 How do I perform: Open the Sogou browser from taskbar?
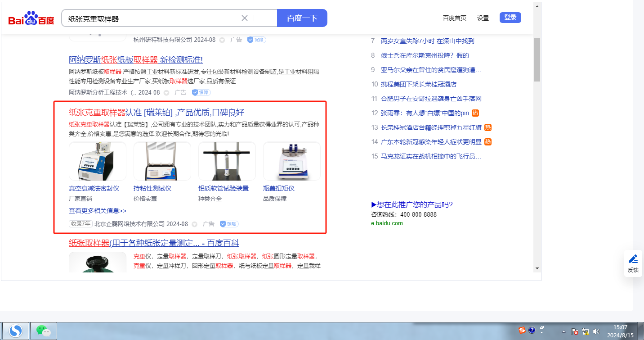pos(16,331)
